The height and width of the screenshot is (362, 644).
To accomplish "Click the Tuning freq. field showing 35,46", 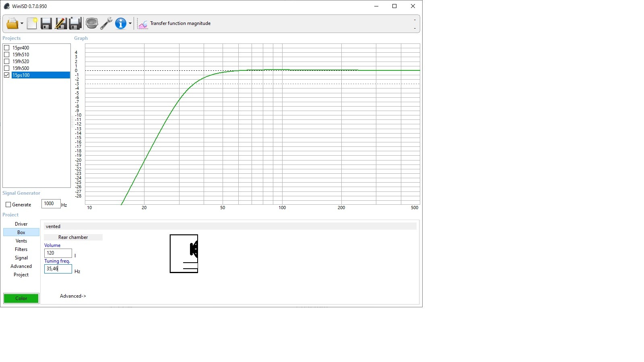I will click(58, 269).
